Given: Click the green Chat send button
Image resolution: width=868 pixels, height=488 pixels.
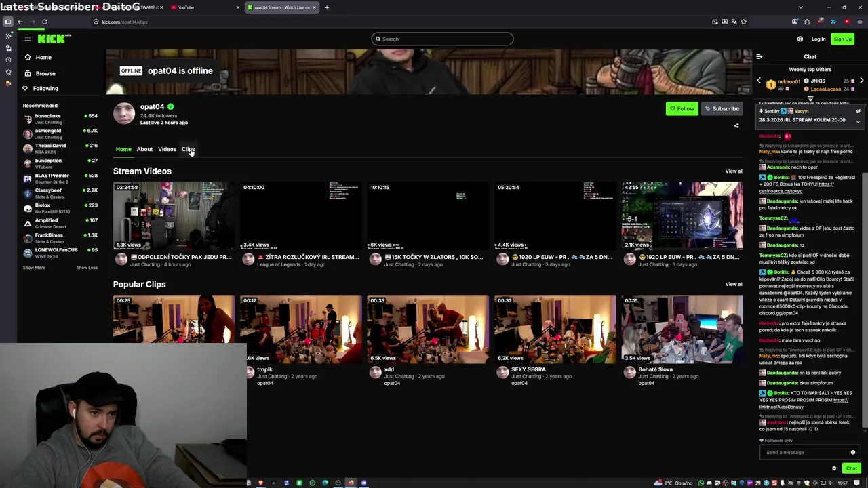Looking at the screenshot, I should [x=851, y=468].
